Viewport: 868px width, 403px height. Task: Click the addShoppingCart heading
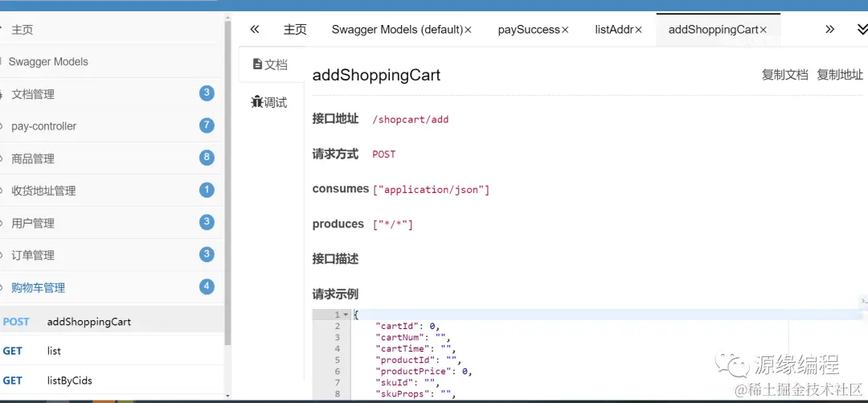coord(376,75)
